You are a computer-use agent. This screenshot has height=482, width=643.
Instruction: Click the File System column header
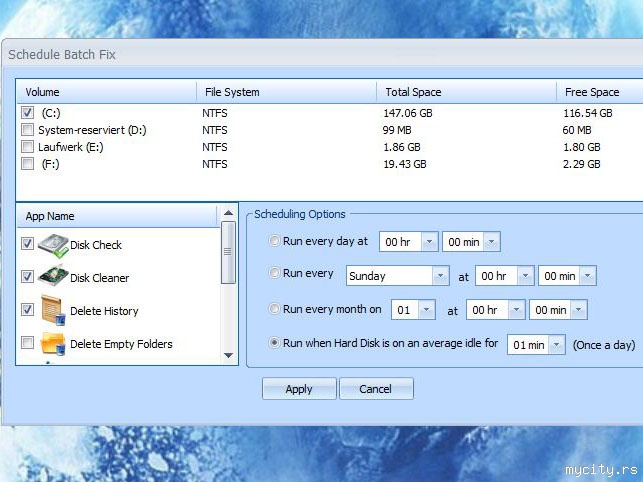coord(287,92)
